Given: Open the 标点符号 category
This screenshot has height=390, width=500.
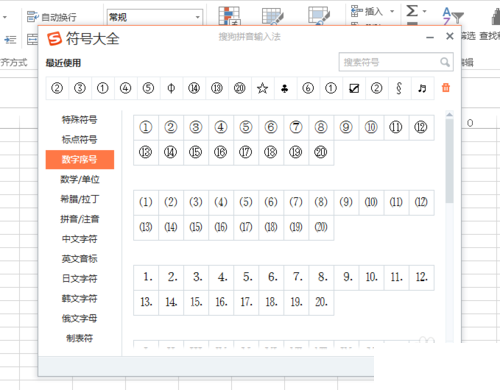Looking at the screenshot, I should 80,139.
